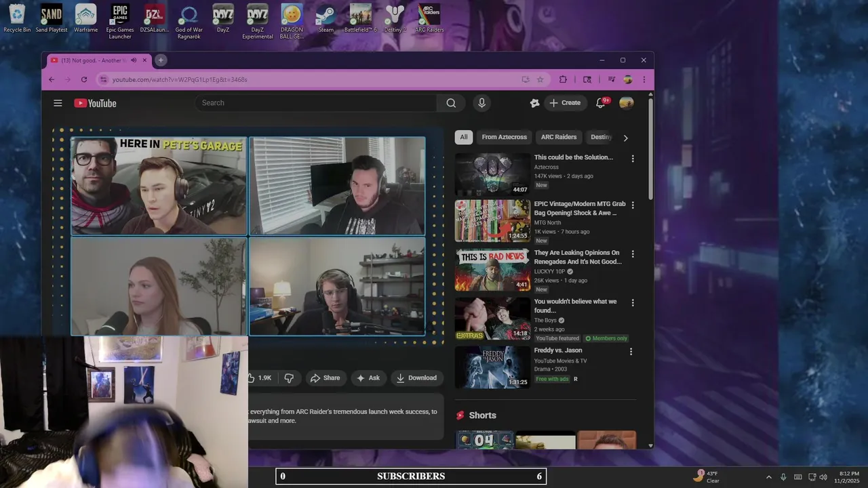Select the Destiny filter chip
The height and width of the screenshot is (488, 868).
pyautogui.click(x=601, y=137)
